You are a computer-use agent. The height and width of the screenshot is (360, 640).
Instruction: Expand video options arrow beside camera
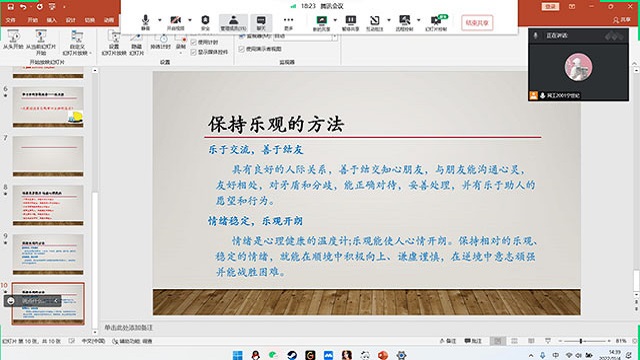(190, 20)
